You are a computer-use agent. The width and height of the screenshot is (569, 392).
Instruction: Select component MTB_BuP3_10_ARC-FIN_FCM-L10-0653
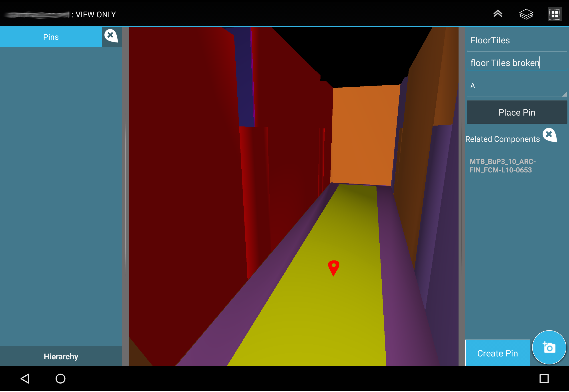coord(502,166)
